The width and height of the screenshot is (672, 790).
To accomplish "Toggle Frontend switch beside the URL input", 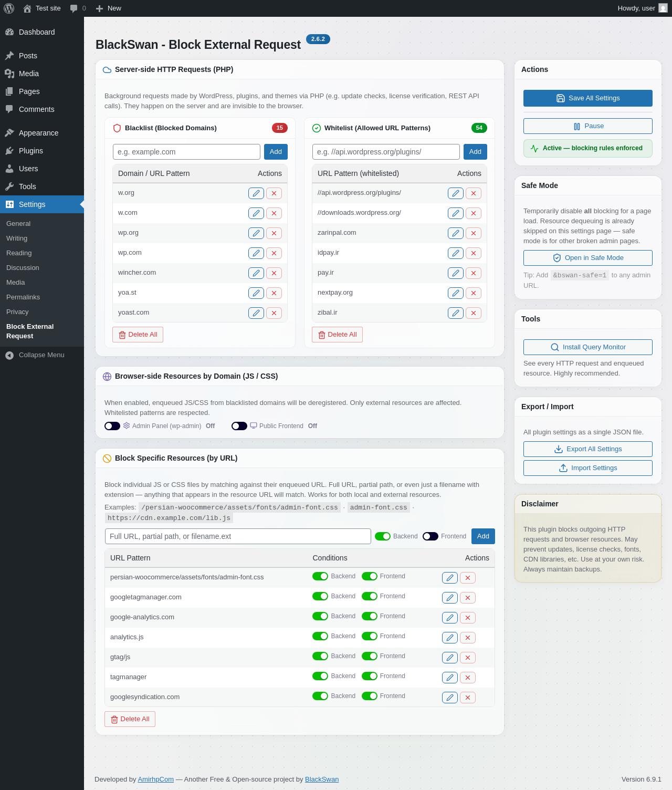I will point(430,536).
